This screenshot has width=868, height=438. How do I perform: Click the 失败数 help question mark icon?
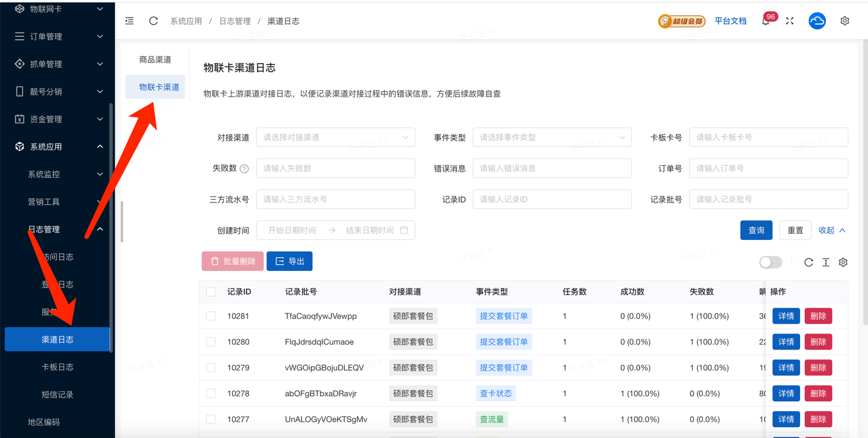point(244,169)
